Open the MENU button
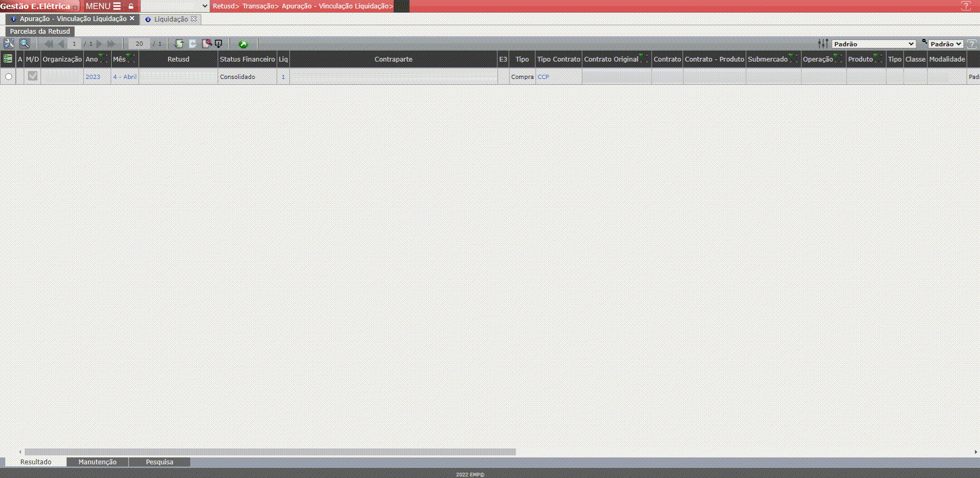The width and height of the screenshot is (980, 478). click(x=103, y=6)
